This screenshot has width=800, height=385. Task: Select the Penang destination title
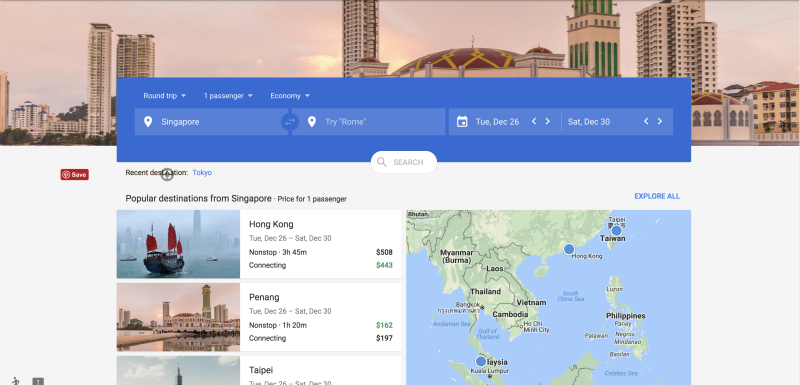click(x=264, y=297)
